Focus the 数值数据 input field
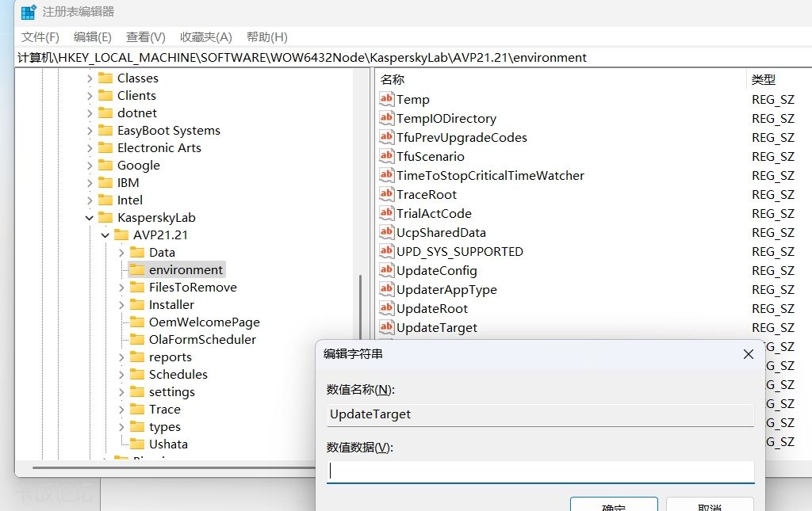Screen dimensions: 812x511 pyautogui.click(x=541, y=471)
